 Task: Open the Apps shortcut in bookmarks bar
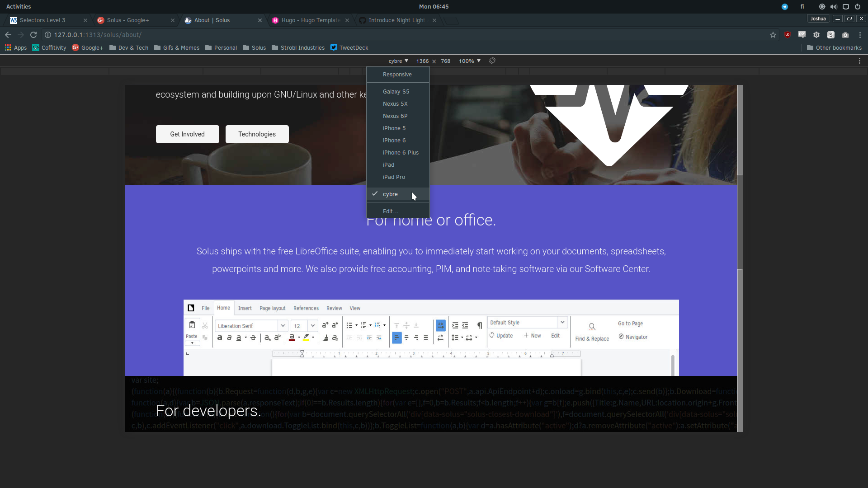point(16,47)
